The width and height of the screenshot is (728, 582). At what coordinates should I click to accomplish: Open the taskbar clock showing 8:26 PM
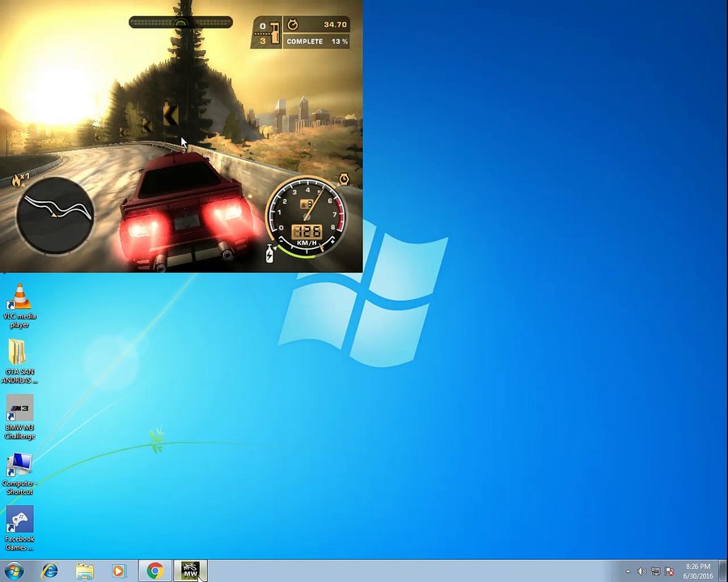(698, 571)
